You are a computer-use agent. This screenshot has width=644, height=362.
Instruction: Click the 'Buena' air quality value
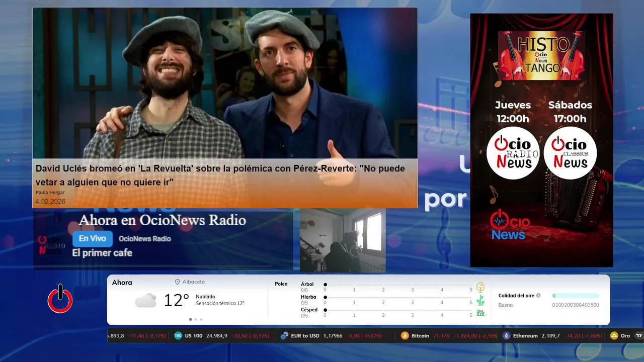(x=505, y=305)
